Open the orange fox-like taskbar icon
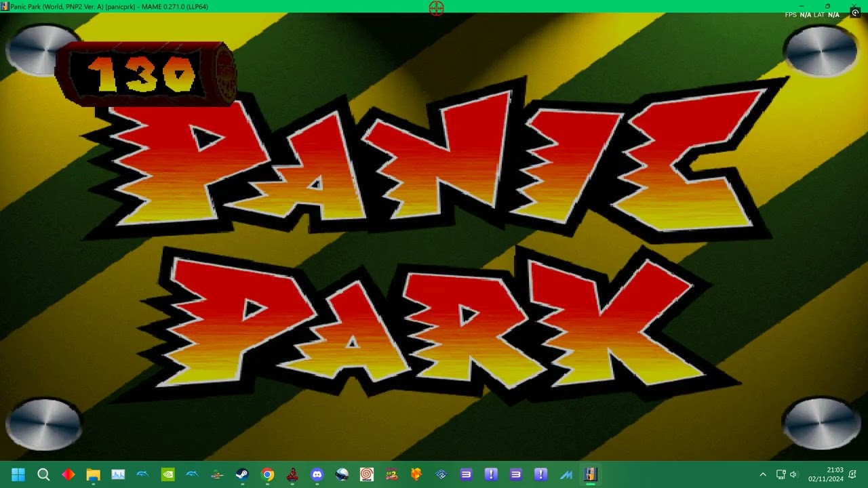Viewport: 868px width, 488px height. point(416,474)
